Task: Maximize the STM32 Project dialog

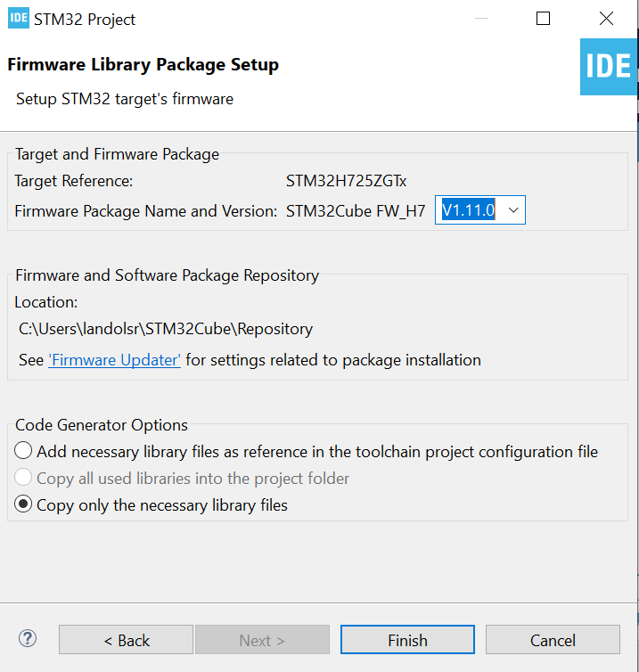Action: (x=544, y=18)
